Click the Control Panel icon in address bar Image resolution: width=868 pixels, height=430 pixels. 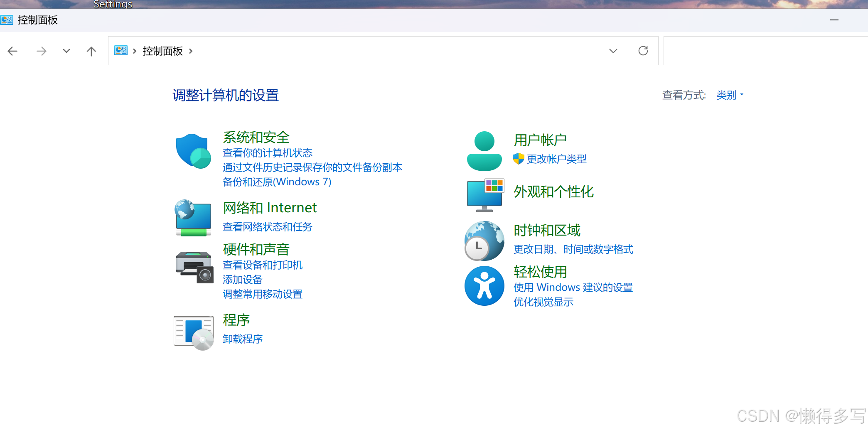[121, 51]
